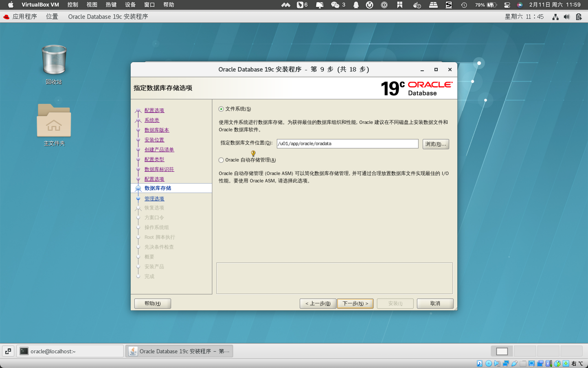The image size is (588, 368).
Task: Click the Docker whale icon in menu bar
Action: coord(417,5)
